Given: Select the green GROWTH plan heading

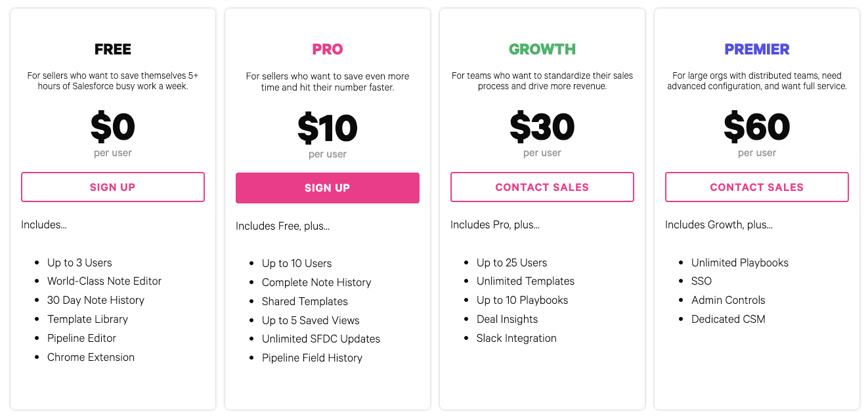Looking at the screenshot, I should pos(542,49).
